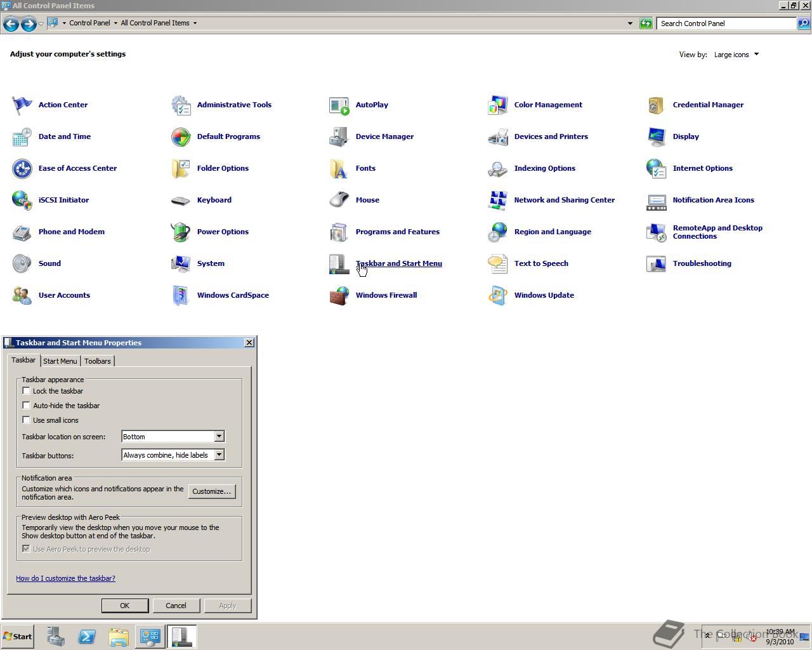
Task: Open the Fonts folder icon
Action: (x=339, y=168)
